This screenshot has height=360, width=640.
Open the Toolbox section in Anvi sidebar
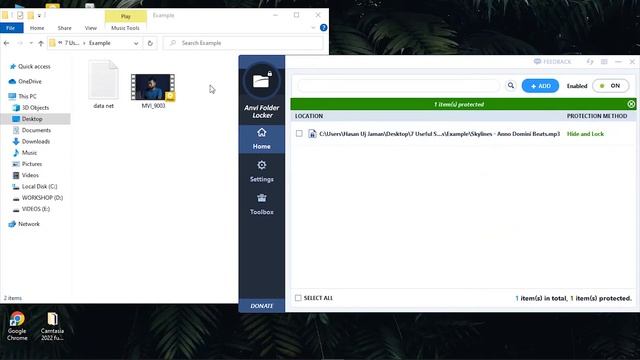262,204
